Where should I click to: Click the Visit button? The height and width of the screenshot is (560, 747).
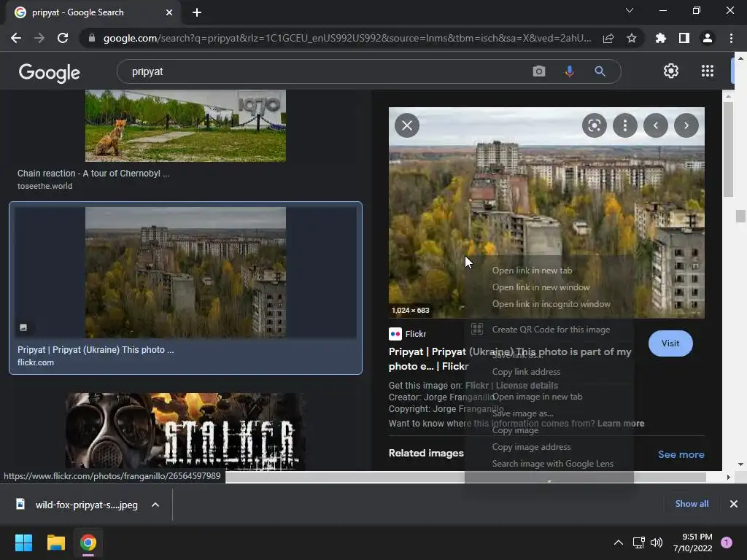click(670, 343)
